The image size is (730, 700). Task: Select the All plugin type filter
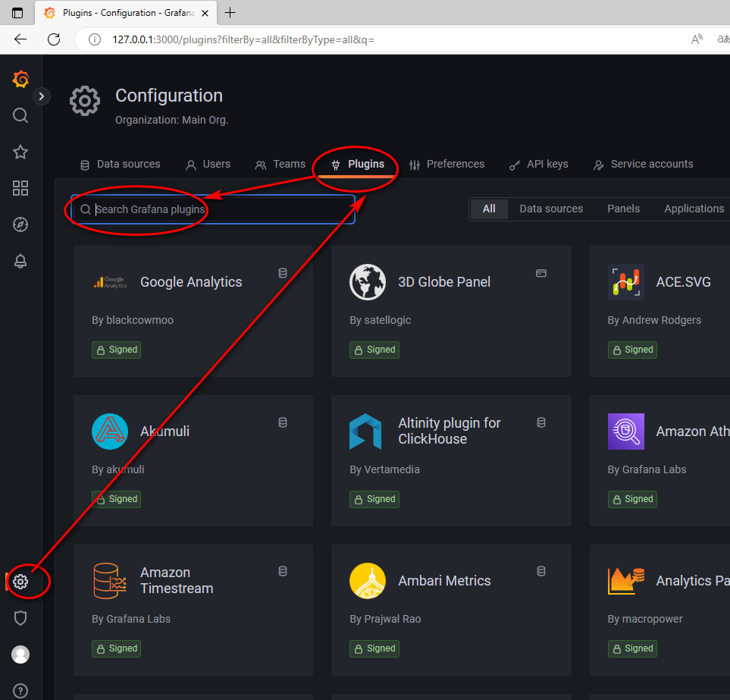489,209
